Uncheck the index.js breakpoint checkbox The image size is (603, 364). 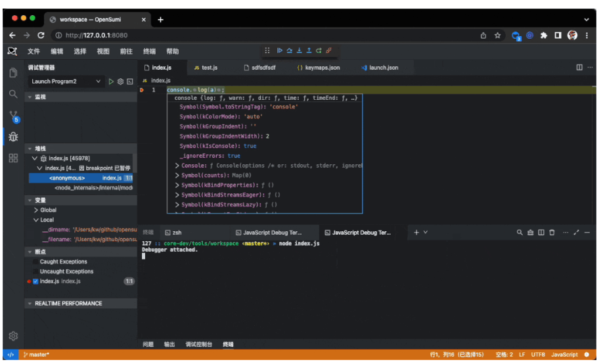point(35,281)
